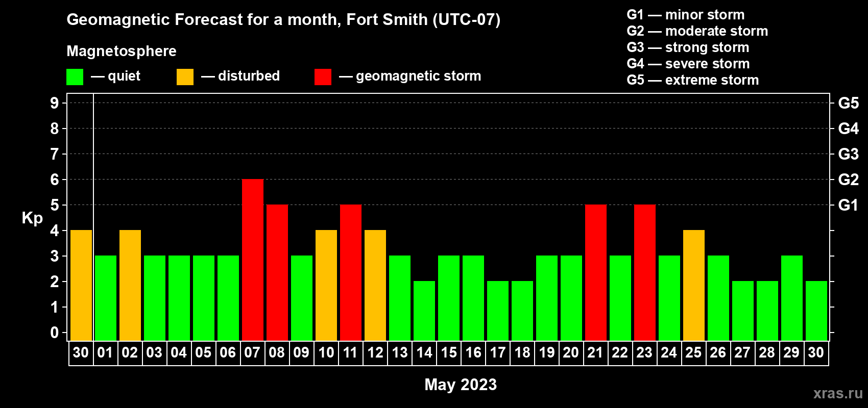Click the 'G4 — severe storm' legend line

pos(688,64)
